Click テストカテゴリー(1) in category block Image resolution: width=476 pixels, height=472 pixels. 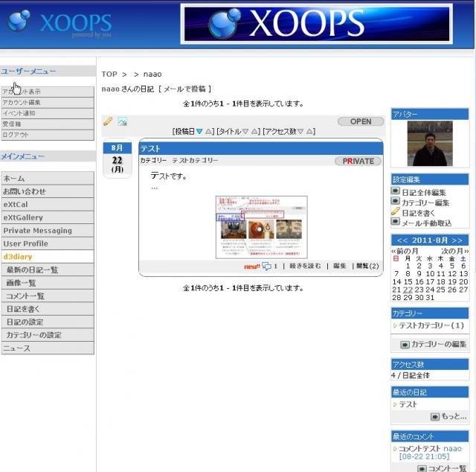(x=431, y=326)
